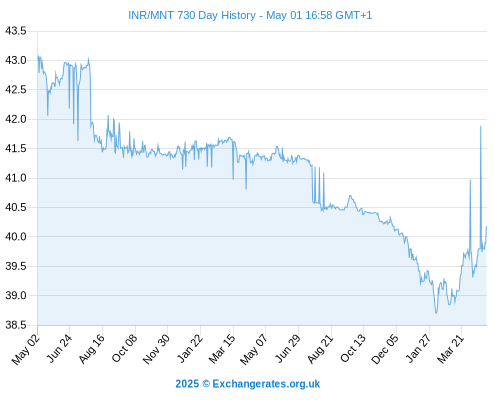
Task: Select the Oct 13 x-axis date label
Action: (353, 349)
